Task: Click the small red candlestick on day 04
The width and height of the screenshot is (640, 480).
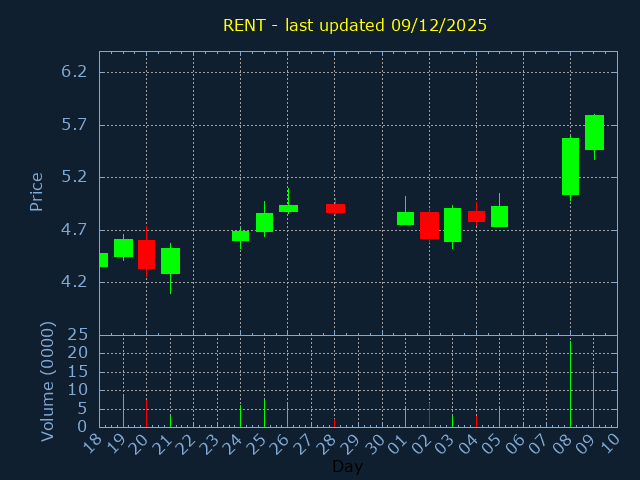Action: 476,216
